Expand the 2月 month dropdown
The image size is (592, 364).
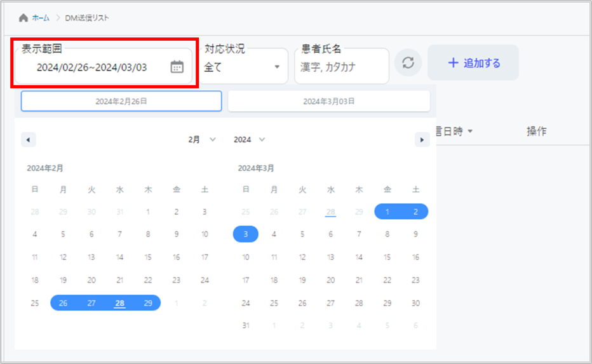tap(202, 140)
